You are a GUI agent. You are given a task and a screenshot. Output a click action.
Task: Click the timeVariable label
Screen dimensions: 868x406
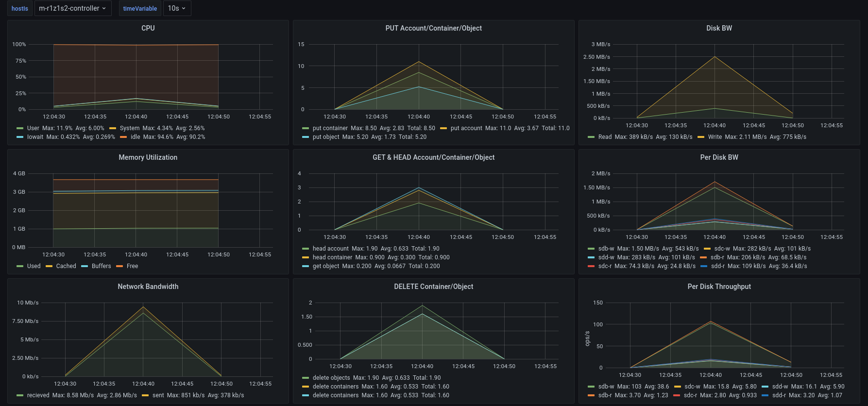click(140, 8)
